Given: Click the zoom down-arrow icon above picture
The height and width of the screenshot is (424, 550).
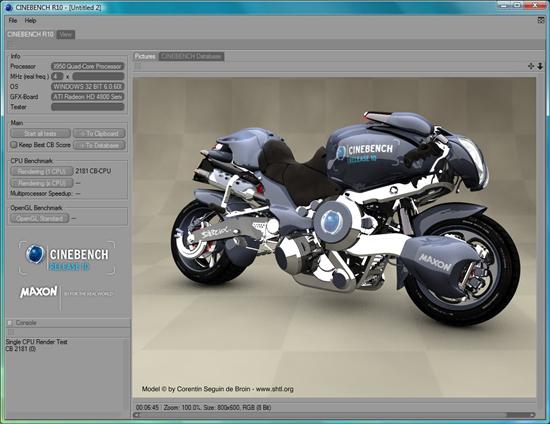Looking at the screenshot, I should [x=540, y=66].
